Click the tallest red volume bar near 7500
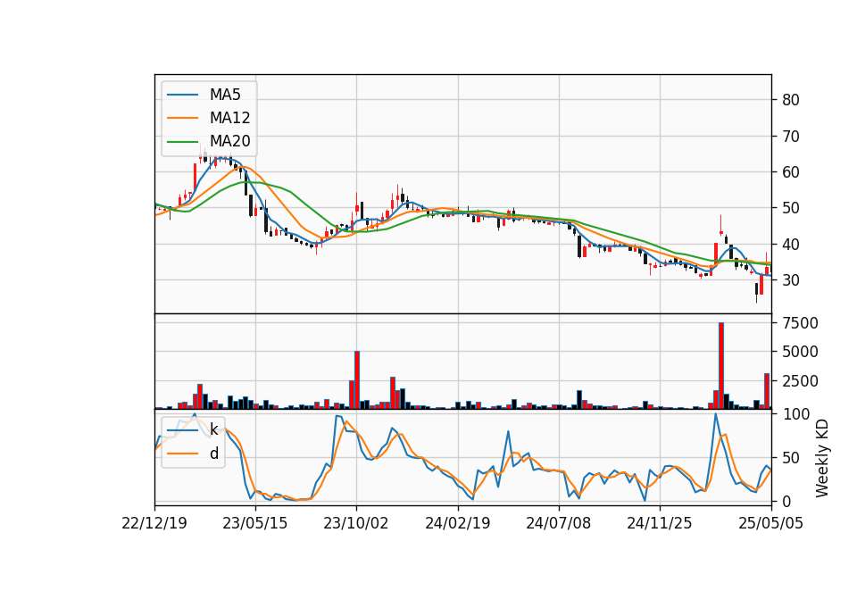This screenshot has height=616, width=857. pos(721,366)
